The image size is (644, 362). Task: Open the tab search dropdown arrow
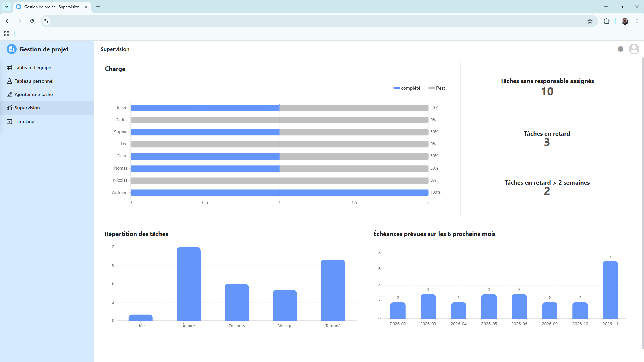(x=7, y=7)
